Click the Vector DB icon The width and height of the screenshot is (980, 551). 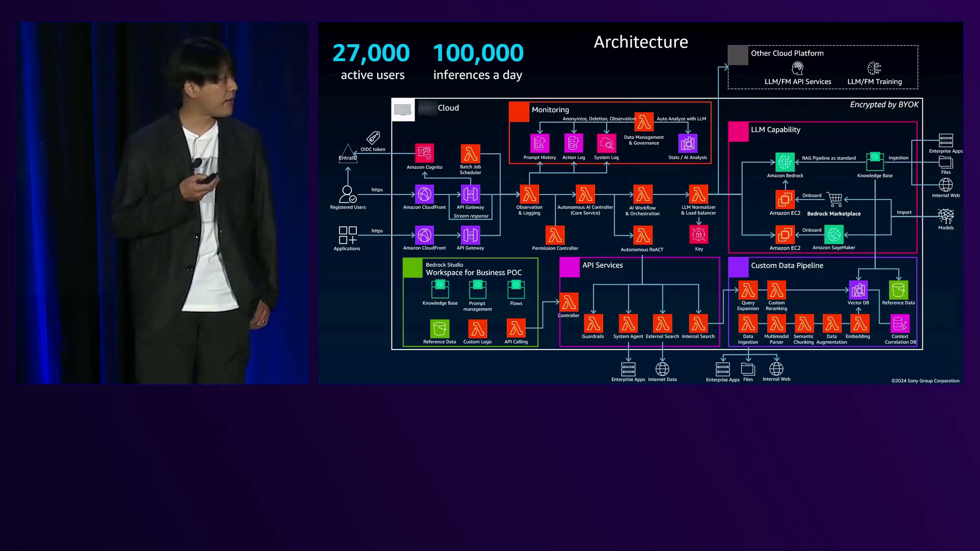pyautogui.click(x=858, y=290)
